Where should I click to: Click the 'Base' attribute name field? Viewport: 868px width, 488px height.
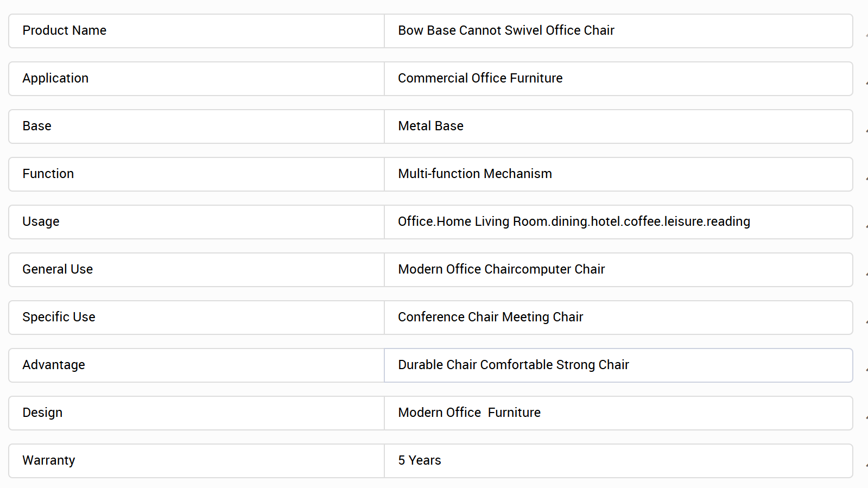tap(197, 126)
